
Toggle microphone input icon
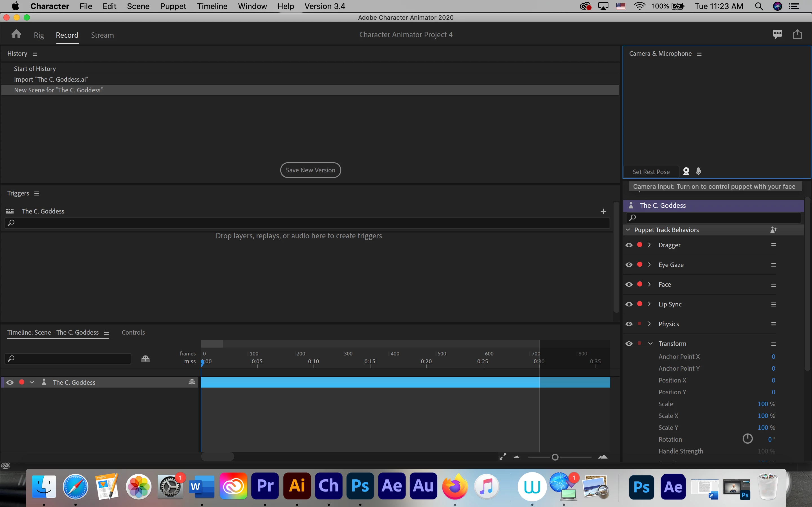698,171
